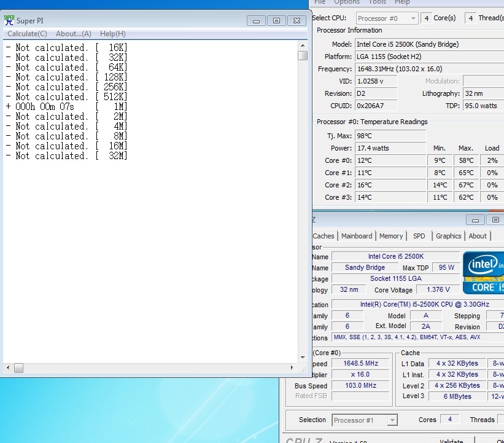Image resolution: width=504 pixels, height=443 pixels.
Task: Switch to the Memory tab in CPU-Z
Action: [x=391, y=236]
